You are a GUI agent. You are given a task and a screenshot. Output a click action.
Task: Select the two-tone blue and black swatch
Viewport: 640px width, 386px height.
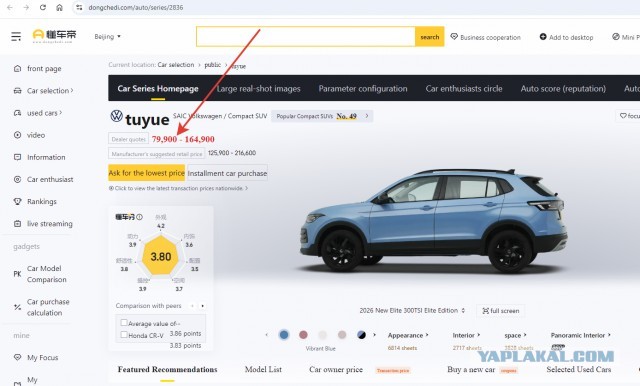(x=361, y=335)
